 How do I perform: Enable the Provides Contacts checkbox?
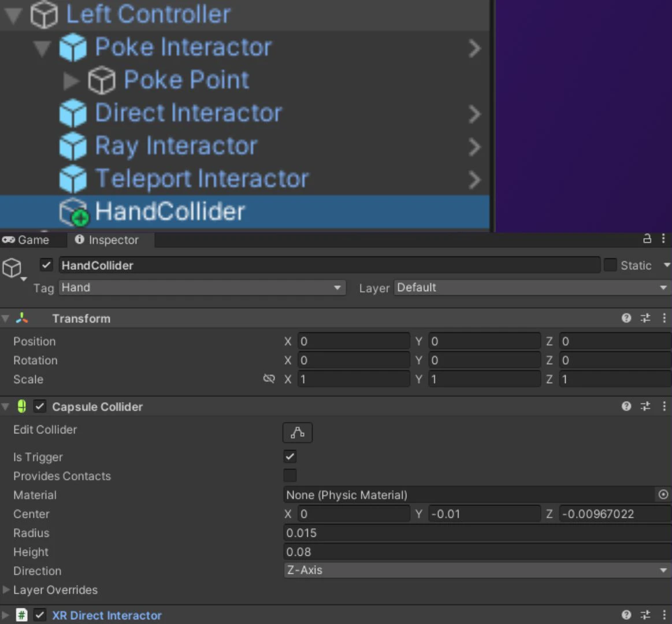pos(289,476)
